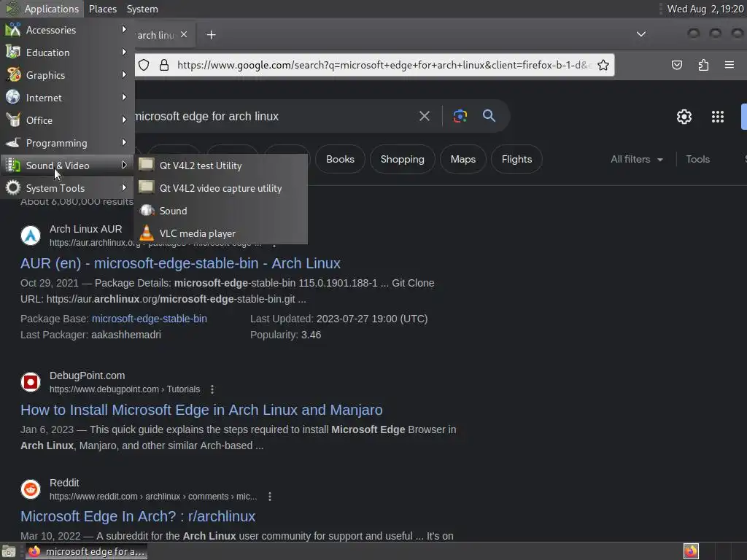This screenshot has width=747, height=560.
Task: Open Google quick settings gear
Action: (x=684, y=117)
